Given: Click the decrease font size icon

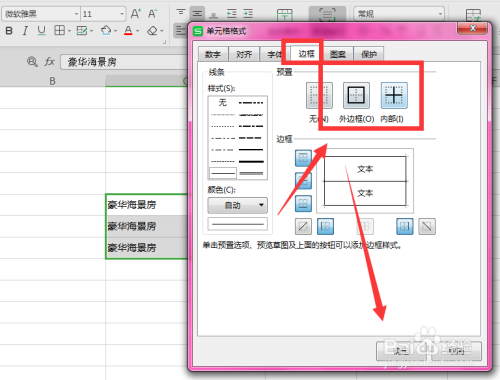Looking at the screenshot, I should tap(152, 14).
